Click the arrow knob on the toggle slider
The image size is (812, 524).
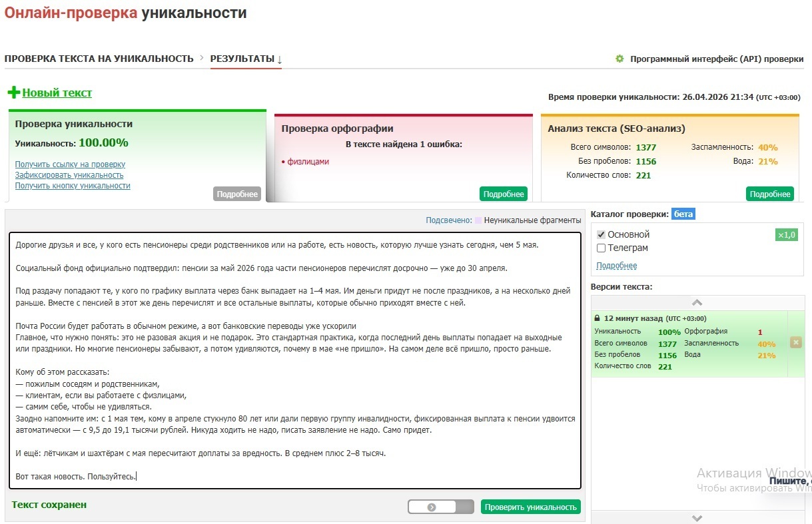click(432, 507)
